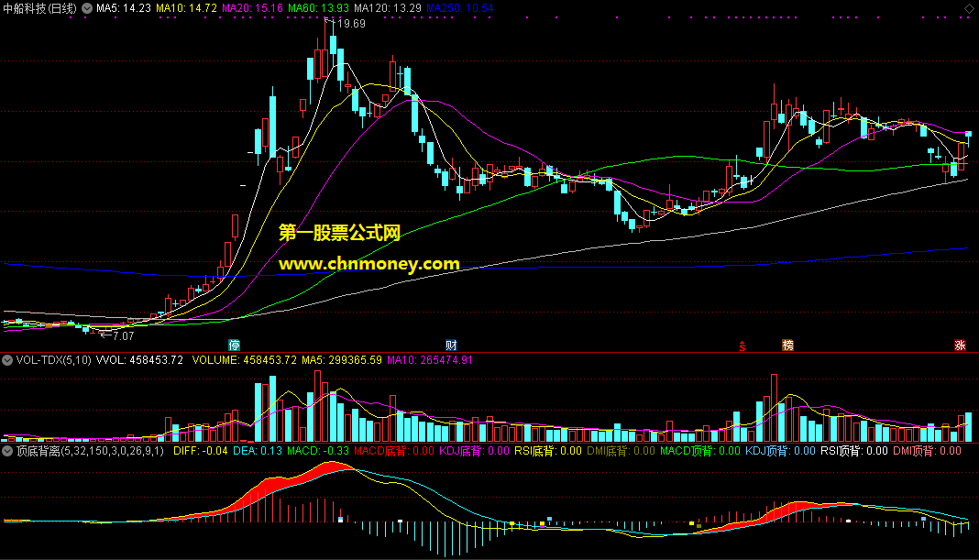979x560 pixels.
Task: Select the MA10: 14.72 label
Action: click(x=186, y=8)
